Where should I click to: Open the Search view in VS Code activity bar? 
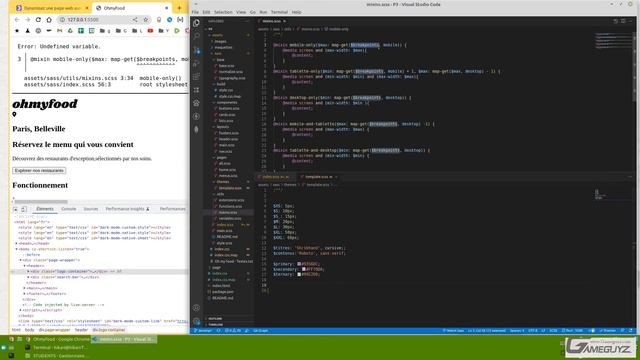pos(196,37)
